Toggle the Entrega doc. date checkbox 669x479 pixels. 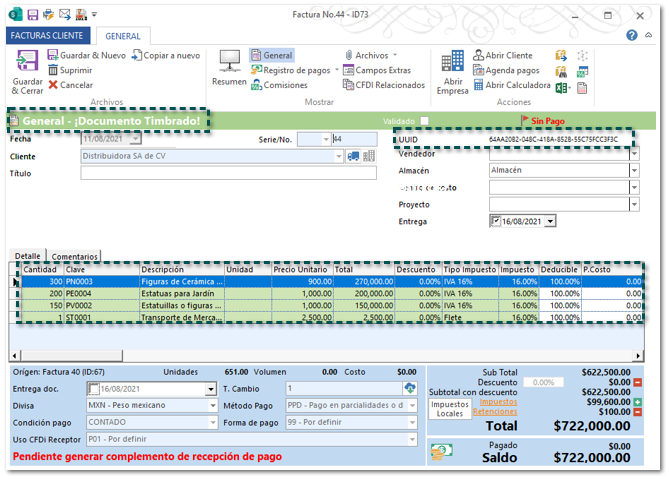[x=94, y=389]
